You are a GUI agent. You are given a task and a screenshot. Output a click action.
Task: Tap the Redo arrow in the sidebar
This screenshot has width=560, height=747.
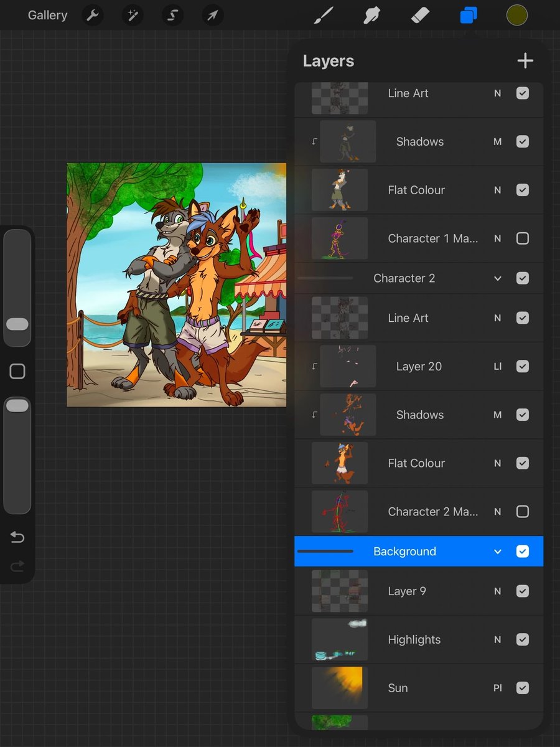tap(17, 566)
